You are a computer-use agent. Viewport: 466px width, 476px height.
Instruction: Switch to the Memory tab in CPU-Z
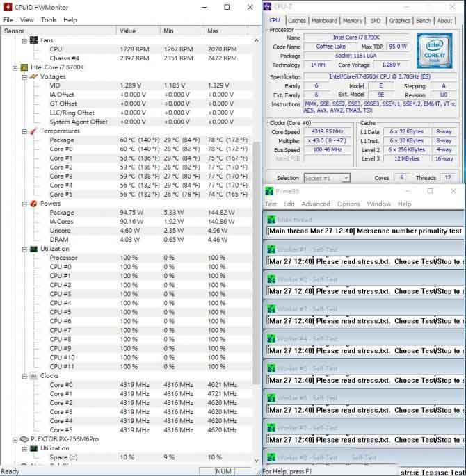(353, 21)
